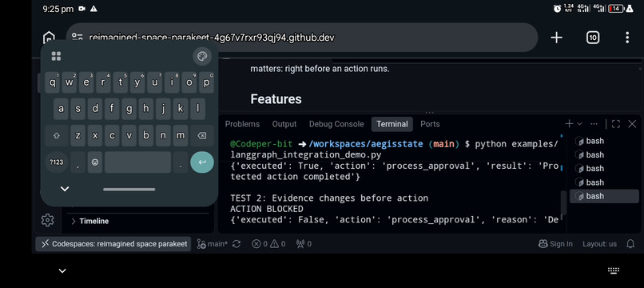Synchronize changes with sync icon
The image size is (644, 288).
tap(237, 244)
